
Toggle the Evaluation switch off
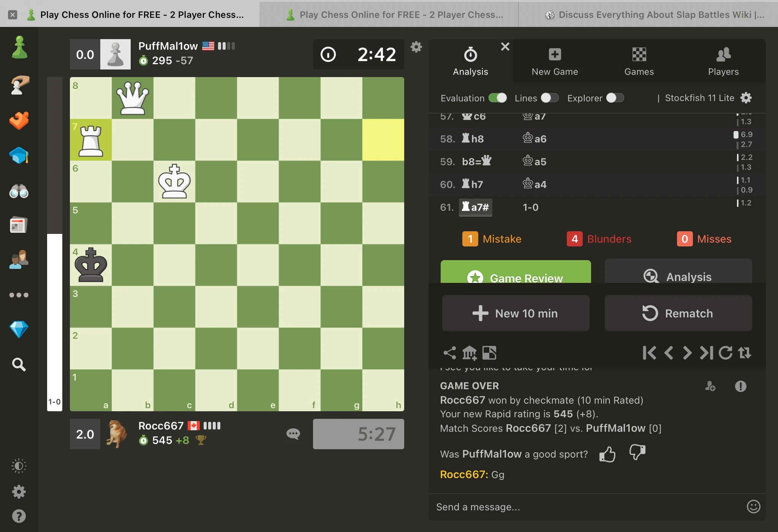pos(498,98)
